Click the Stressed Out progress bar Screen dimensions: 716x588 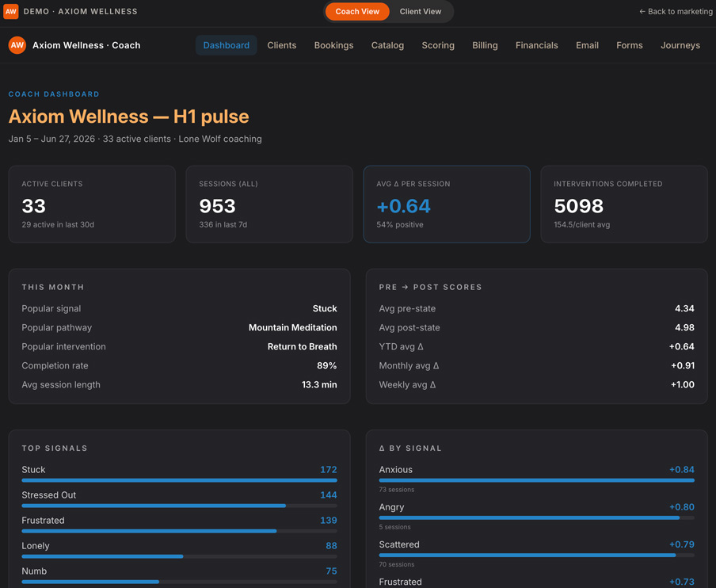click(180, 506)
